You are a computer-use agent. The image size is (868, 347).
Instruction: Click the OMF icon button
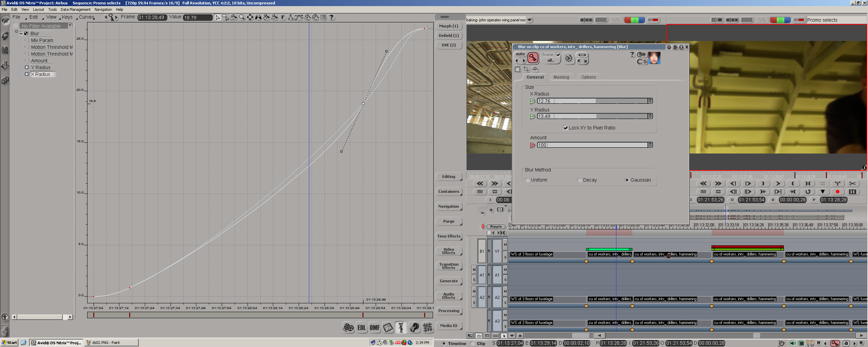pyautogui.click(x=375, y=328)
